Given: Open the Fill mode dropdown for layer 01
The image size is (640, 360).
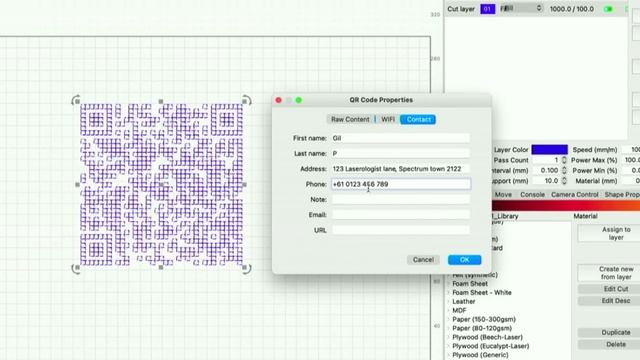Looking at the screenshot, I should 521,8.
